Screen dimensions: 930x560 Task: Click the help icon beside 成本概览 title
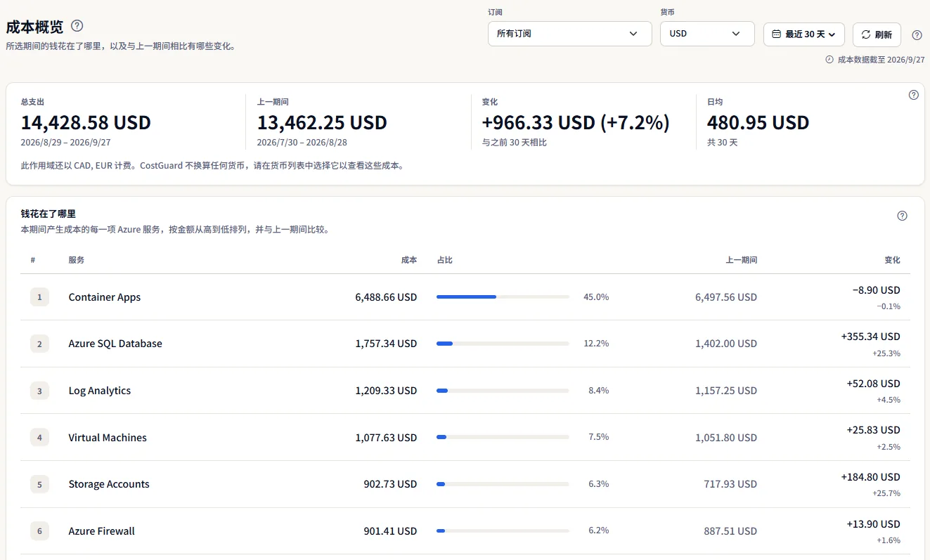click(x=77, y=26)
